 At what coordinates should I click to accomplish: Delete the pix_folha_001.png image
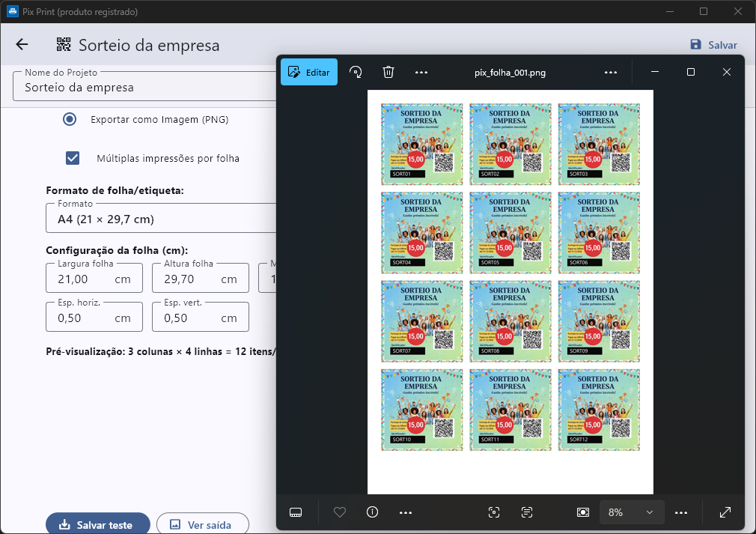(388, 72)
